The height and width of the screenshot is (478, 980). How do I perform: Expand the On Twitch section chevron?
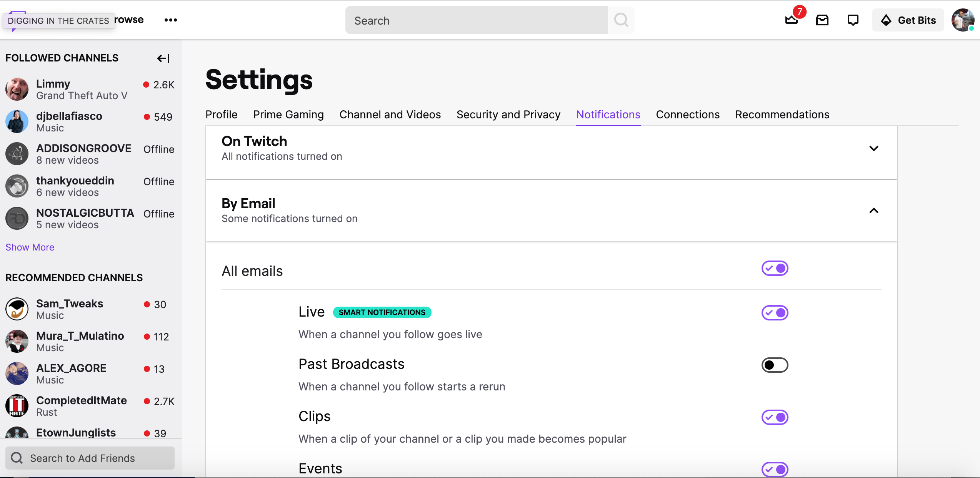[x=873, y=148]
